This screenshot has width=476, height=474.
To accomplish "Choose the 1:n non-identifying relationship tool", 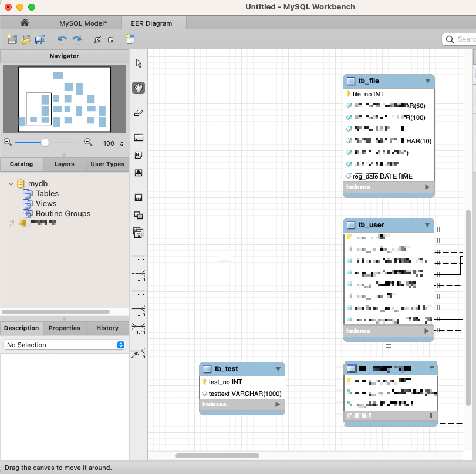I will [x=139, y=276].
